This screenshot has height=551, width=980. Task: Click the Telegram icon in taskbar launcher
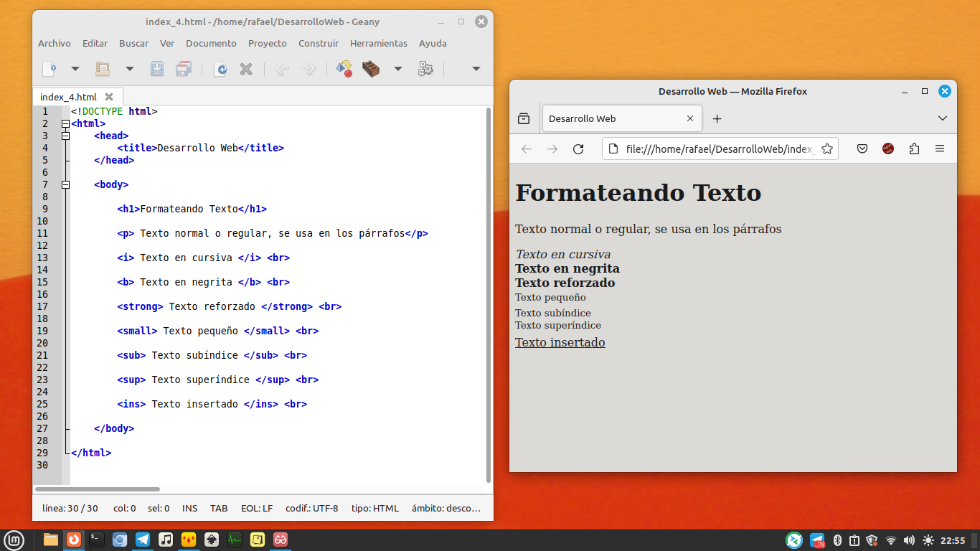143,540
